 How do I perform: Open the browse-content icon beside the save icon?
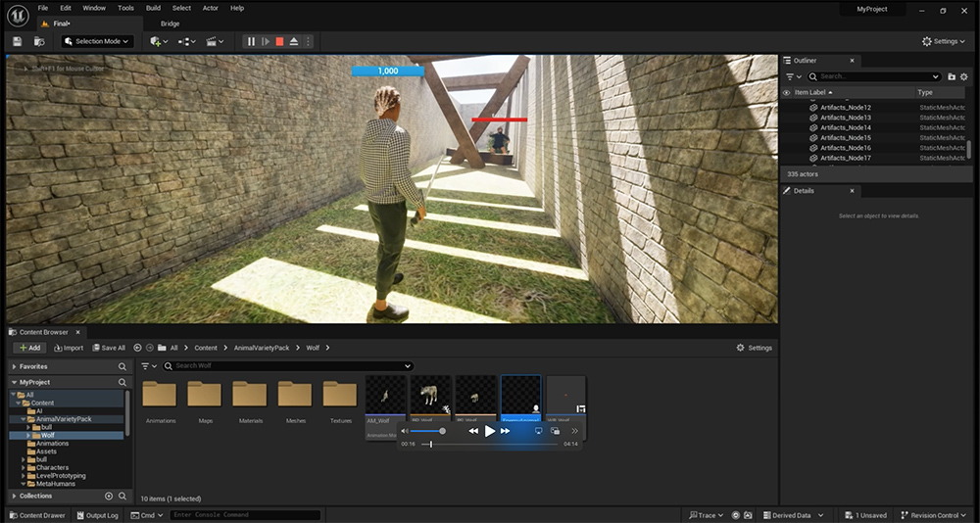click(39, 41)
